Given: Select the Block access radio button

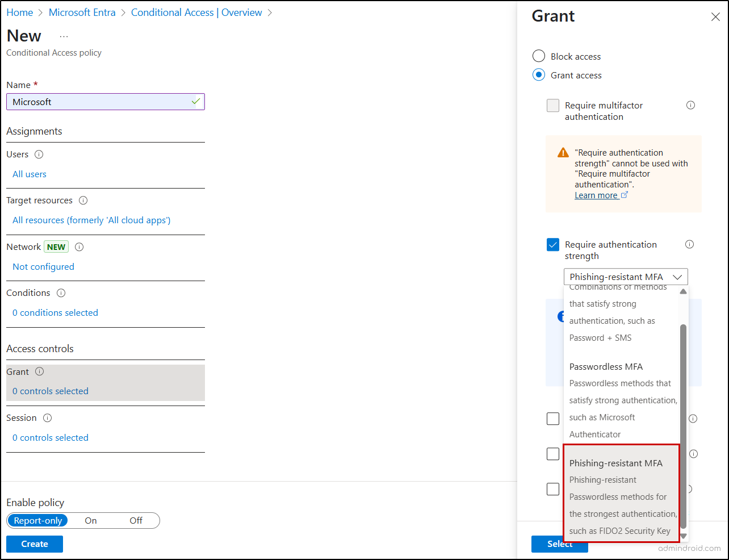Looking at the screenshot, I should (539, 56).
